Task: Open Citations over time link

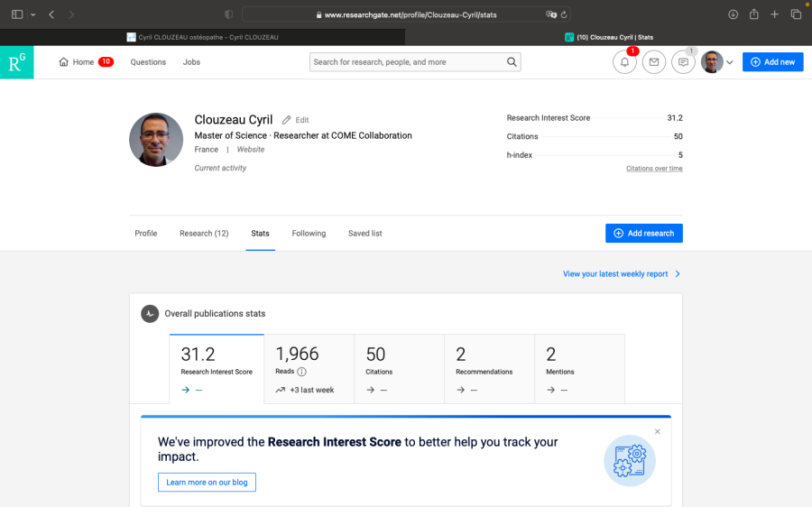Action: click(x=654, y=169)
